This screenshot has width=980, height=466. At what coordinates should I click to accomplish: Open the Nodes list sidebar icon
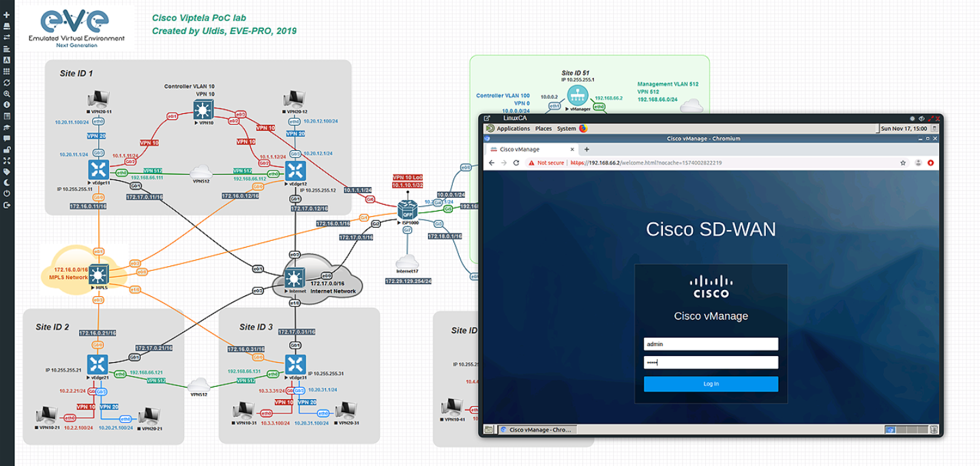coord(7,26)
